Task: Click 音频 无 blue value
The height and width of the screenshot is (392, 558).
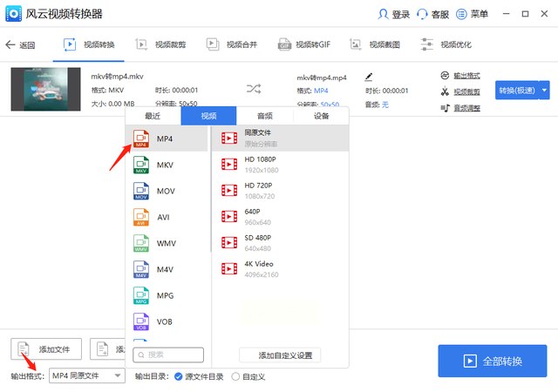Action: coord(385,105)
